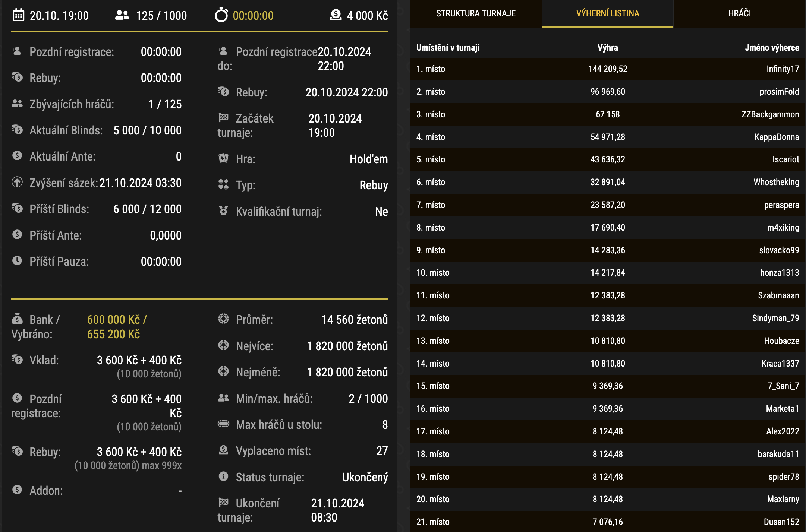Click the players icon beside 125 / 1000

(x=122, y=15)
